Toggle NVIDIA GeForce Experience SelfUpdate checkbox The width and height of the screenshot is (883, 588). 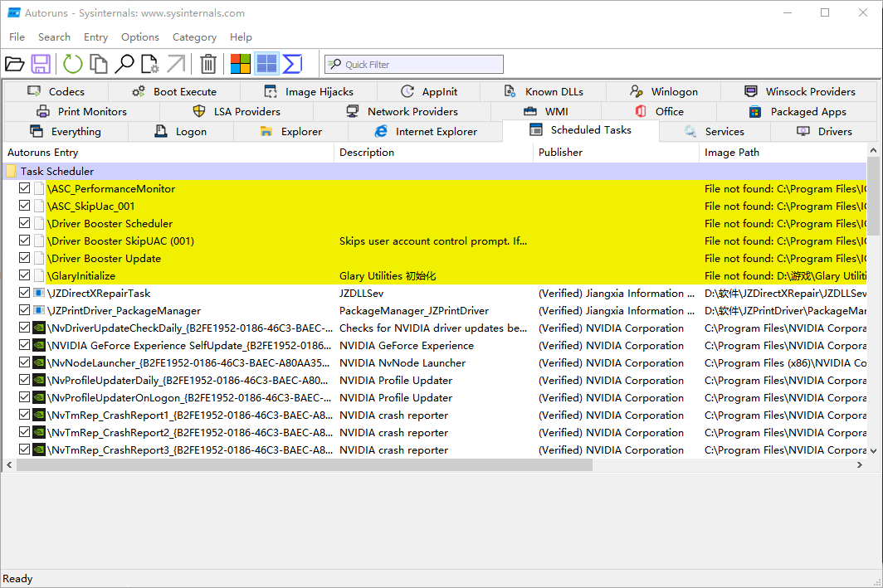point(24,345)
